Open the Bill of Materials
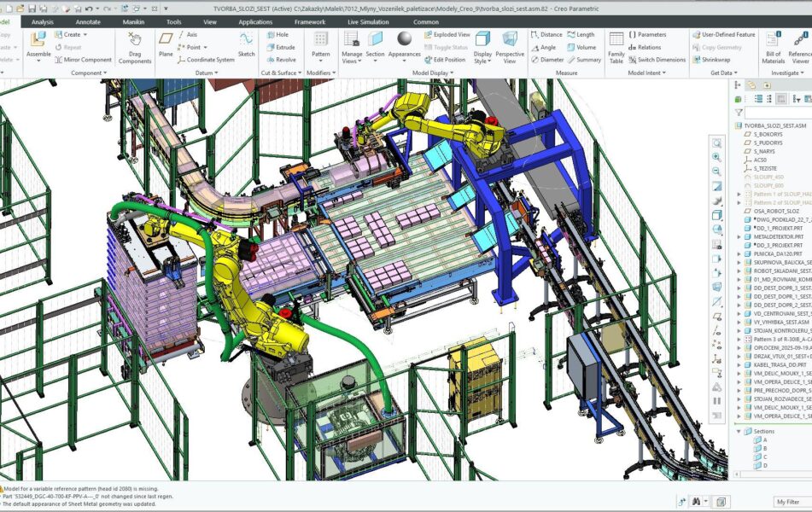 (x=773, y=46)
